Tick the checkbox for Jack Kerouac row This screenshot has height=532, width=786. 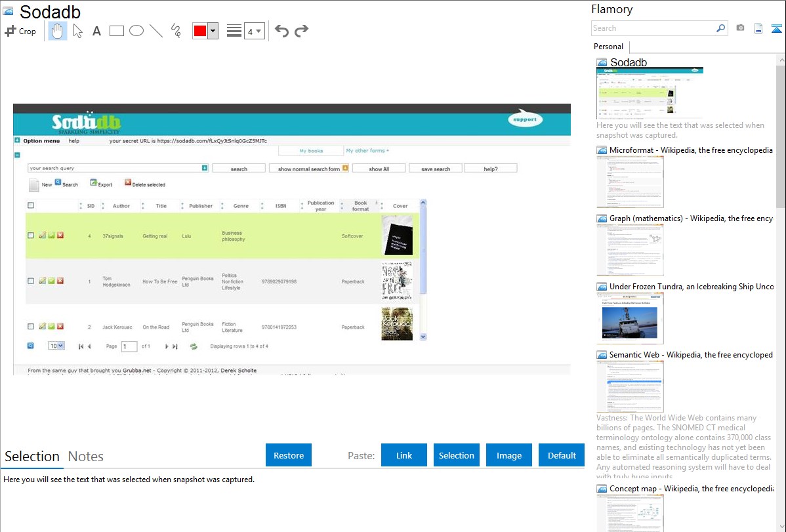coord(31,327)
